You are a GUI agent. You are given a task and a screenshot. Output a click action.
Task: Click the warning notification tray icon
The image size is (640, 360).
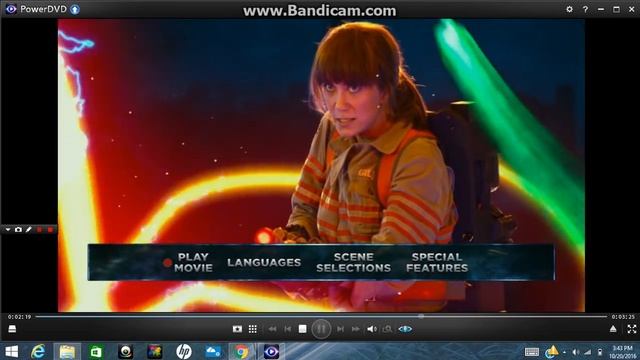[552, 351]
